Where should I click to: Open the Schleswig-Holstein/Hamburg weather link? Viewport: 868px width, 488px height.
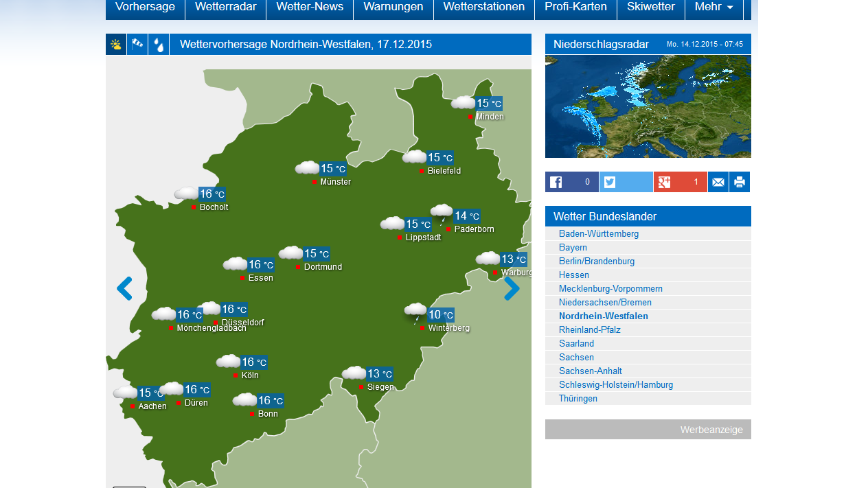tap(615, 385)
